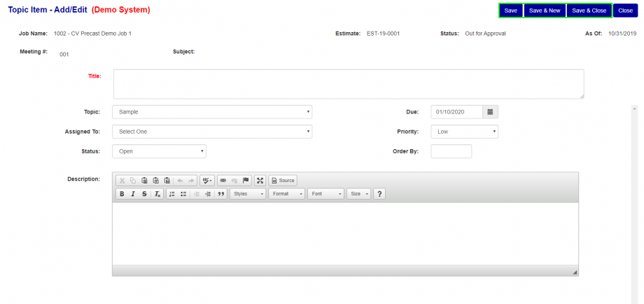Toggle Strikethrough formatting
The height and width of the screenshot is (304, 644).
(x=144, y=194)
